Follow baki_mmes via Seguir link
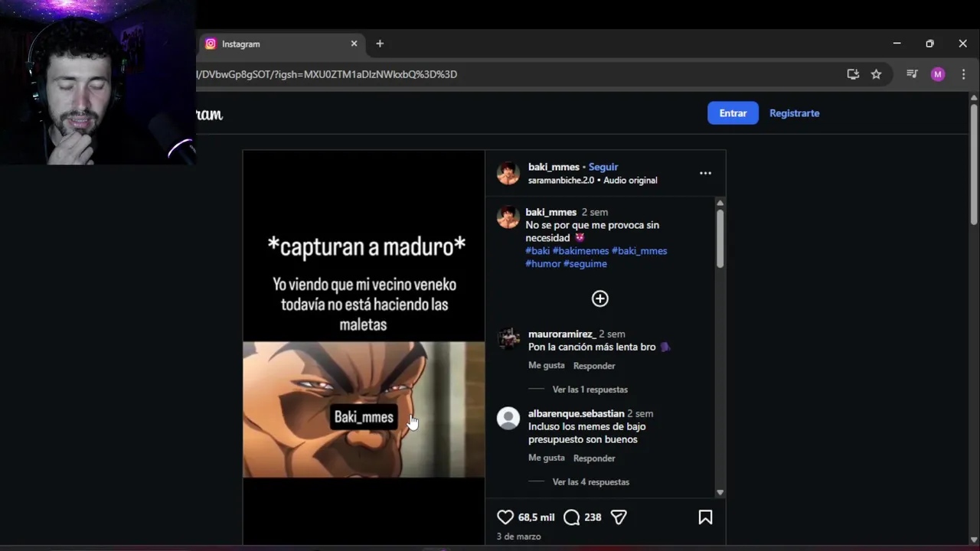980x551 pixels. click(x=603, y=167)
